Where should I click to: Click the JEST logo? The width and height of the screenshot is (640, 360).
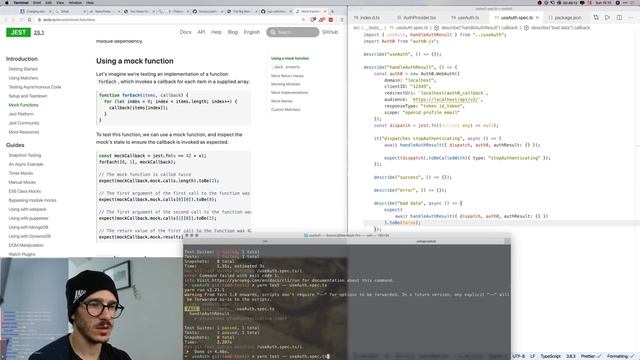[18, 32]
